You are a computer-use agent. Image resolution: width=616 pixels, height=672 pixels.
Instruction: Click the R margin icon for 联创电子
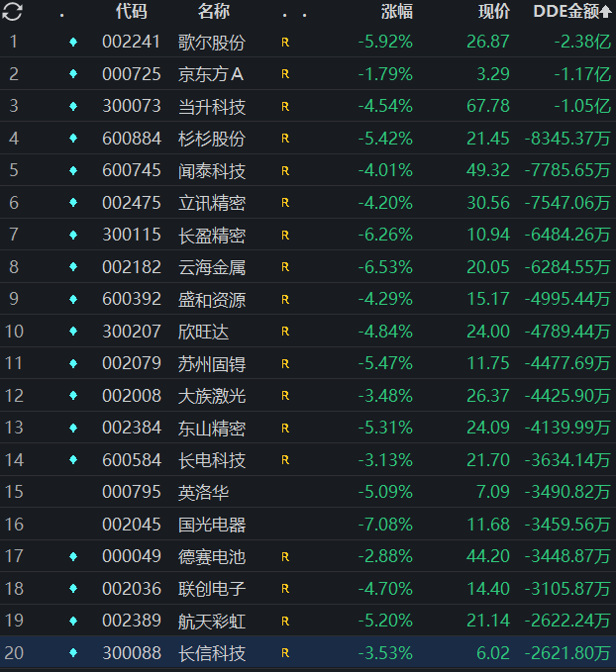(285, 589)
